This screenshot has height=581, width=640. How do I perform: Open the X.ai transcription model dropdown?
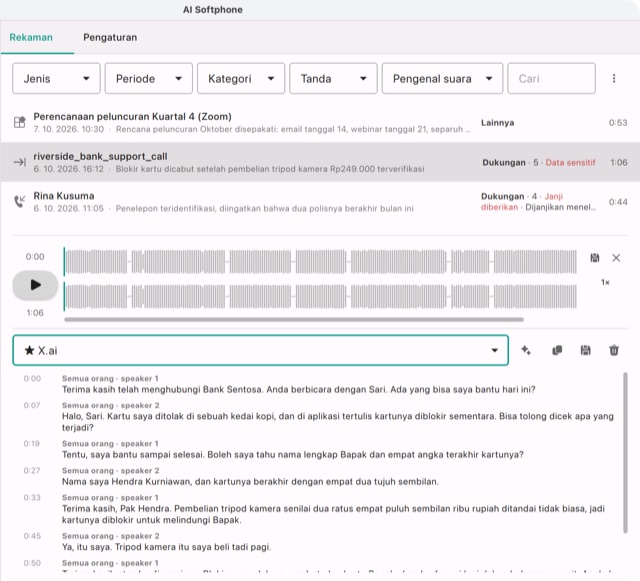[260, 350]
